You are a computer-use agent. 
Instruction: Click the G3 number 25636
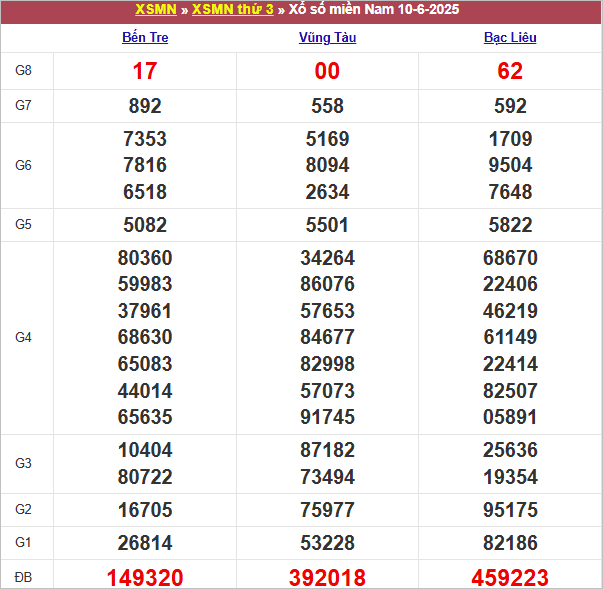pyautogui.click(x=510, y=450)
